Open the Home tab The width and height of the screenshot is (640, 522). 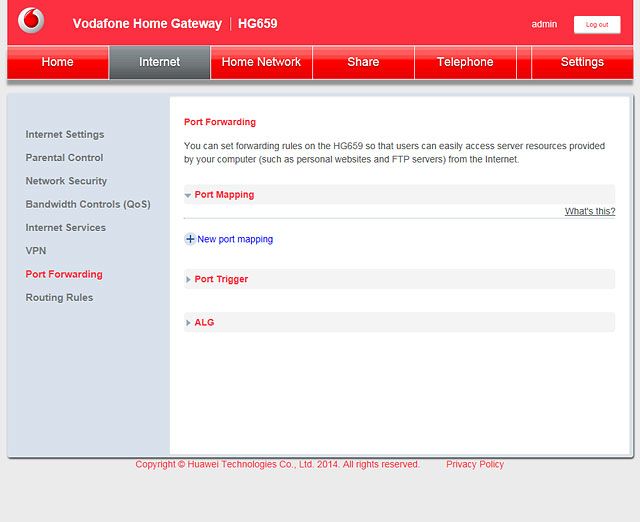(x=58, y=62)
